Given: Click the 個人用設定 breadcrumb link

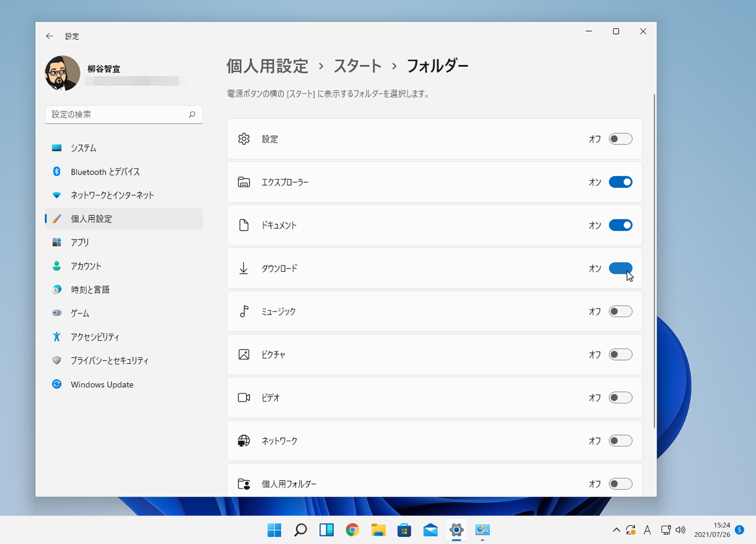Looking at the screenshot, I should [267, 66].
